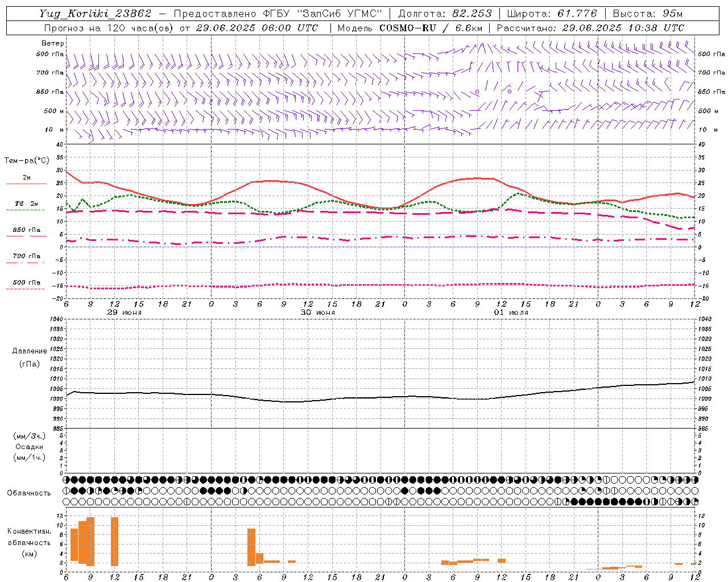Screen dimensions: 728x582
Task: Click the Давление panel label
Action: (x=30, y=351)
